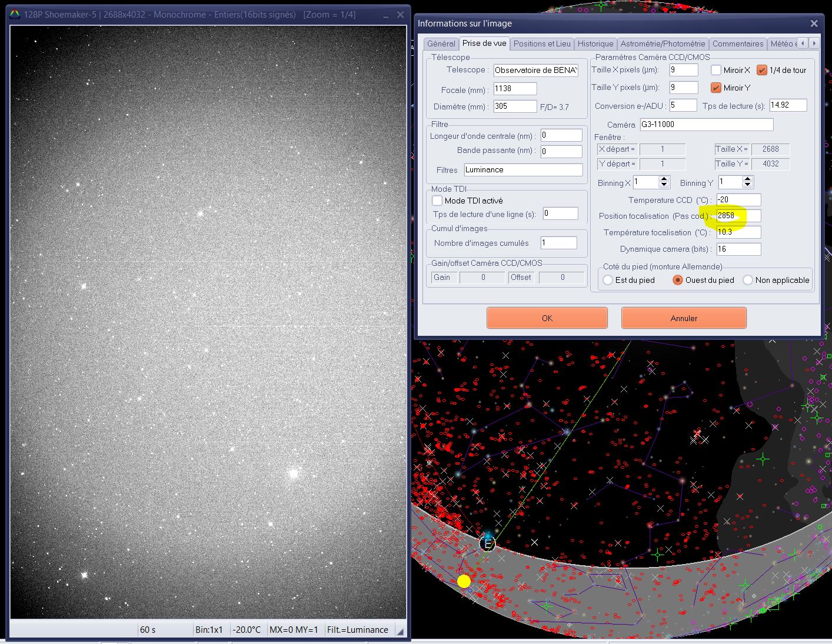The image size is (832, 644).
Task: Increase Binning X with the up arrow
Action: tap(664, 179)
